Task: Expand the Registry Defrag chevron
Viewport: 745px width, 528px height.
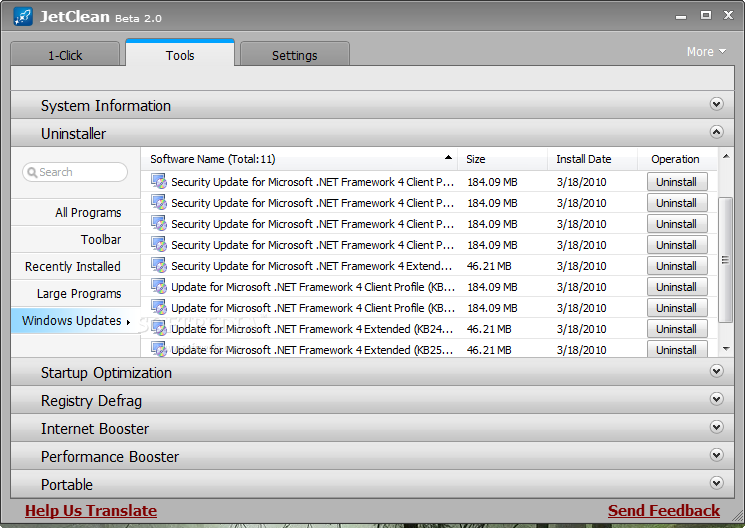Action: (716, 399)
